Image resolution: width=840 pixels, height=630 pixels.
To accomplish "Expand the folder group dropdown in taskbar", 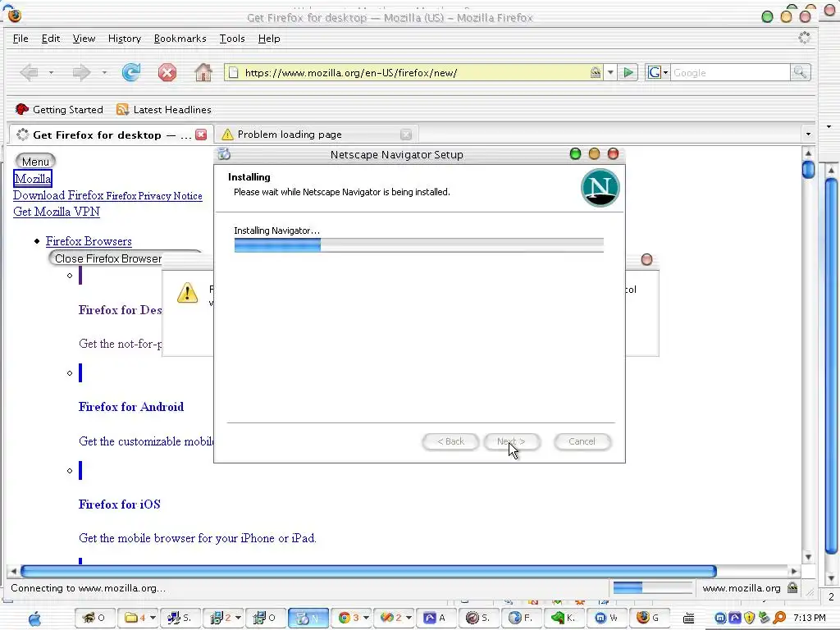I will [153, 618].
